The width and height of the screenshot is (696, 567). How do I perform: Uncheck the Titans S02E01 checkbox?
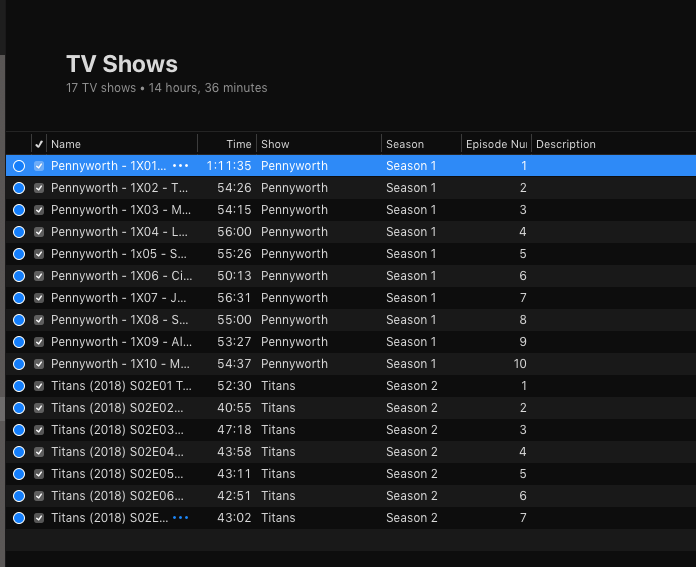(39, 386)
